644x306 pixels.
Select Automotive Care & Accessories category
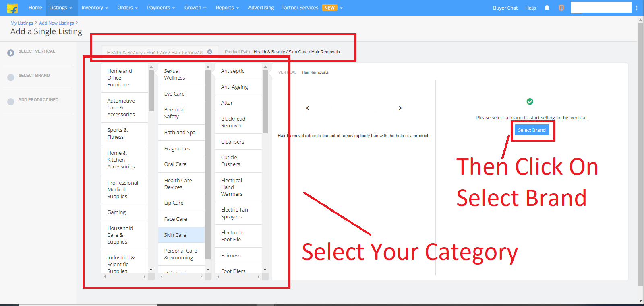click(x=124, y=108)
